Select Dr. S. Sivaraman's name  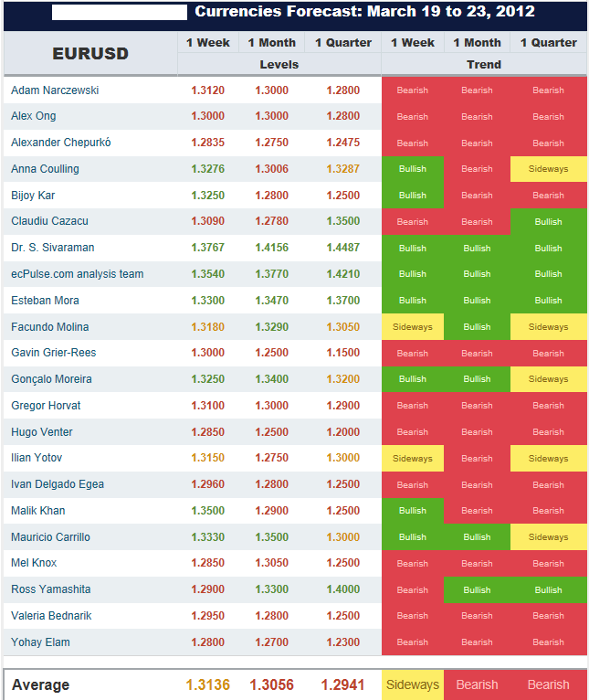[x=53, y=248]
